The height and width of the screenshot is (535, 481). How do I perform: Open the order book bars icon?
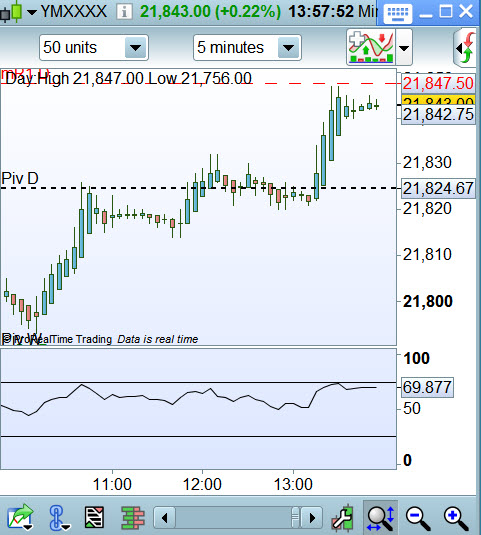click(133, 518)
